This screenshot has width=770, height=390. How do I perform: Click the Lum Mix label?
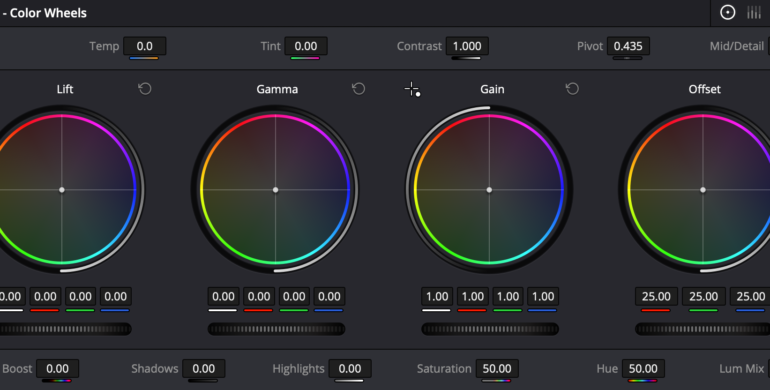pos(742,369)
